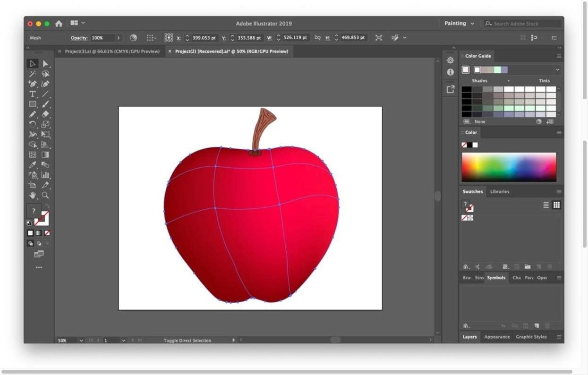The image size is (588, 375).
Task: Select the Paintbrush tool
Action: 45,104
